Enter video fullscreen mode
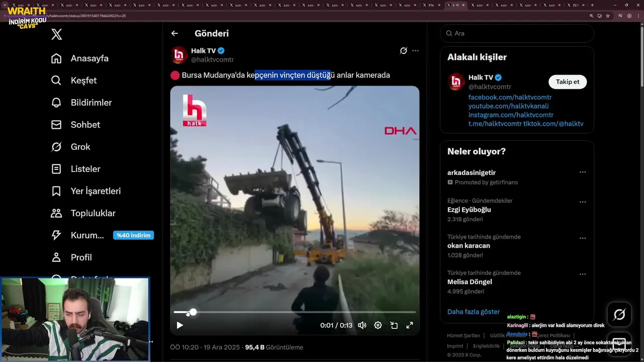This screenshot has width=644, height=362. tap(410, 325)
